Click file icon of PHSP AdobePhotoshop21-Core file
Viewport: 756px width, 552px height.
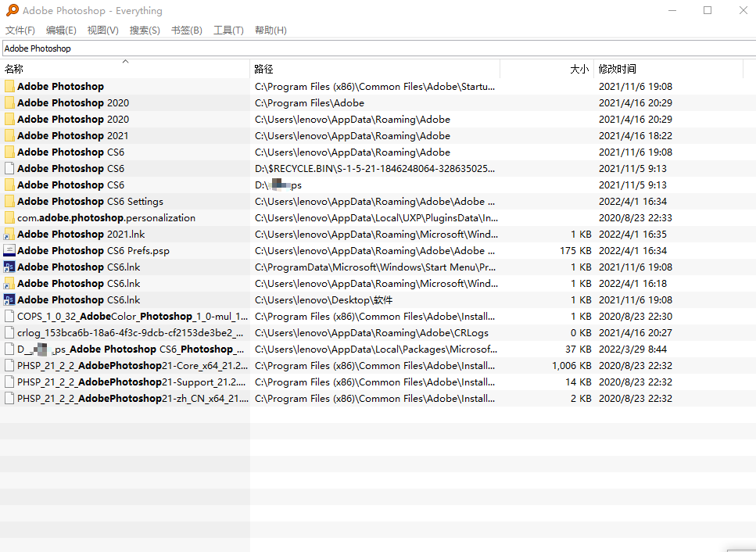pyautogui.click(x=9, y=365)
